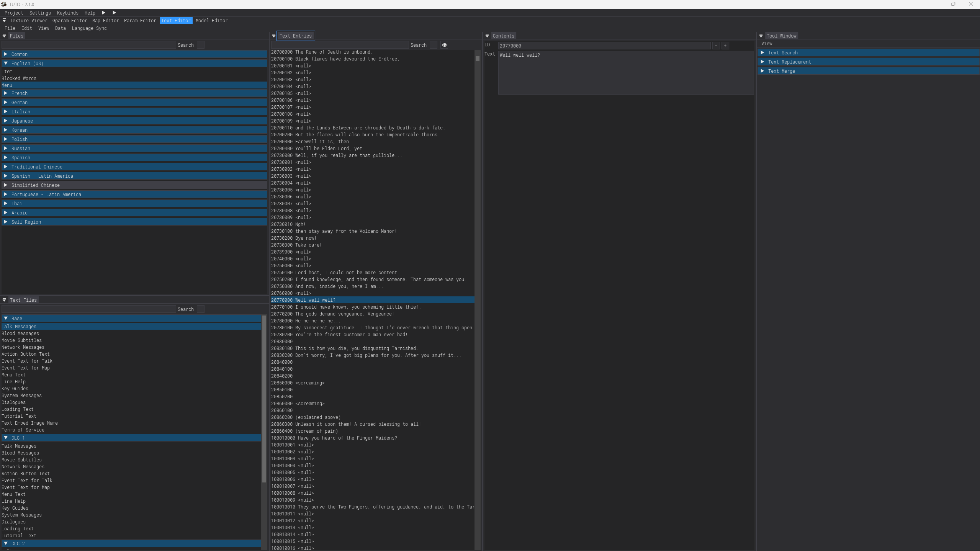
Task: Collapse the Text Entries panel header triangle
Action: tap(273, 36)
